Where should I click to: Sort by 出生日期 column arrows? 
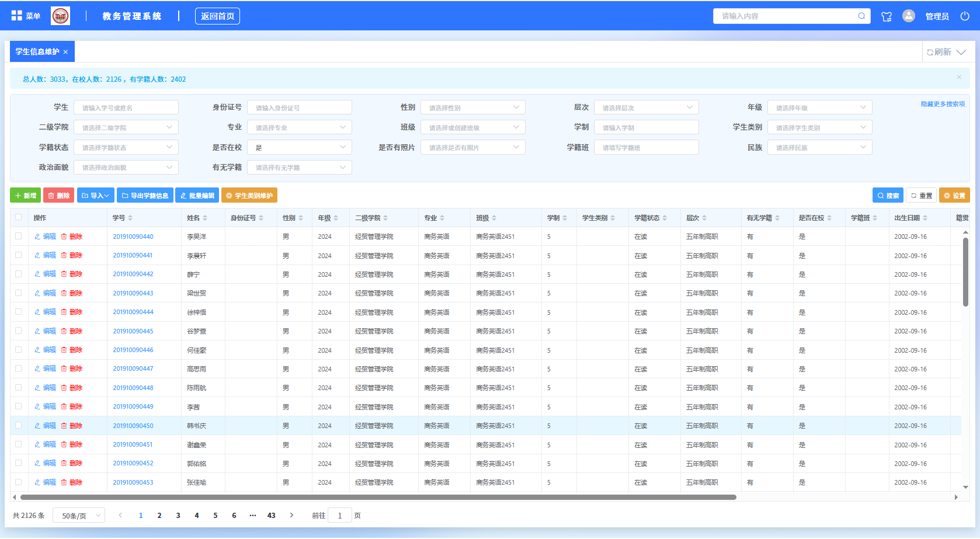925,218
